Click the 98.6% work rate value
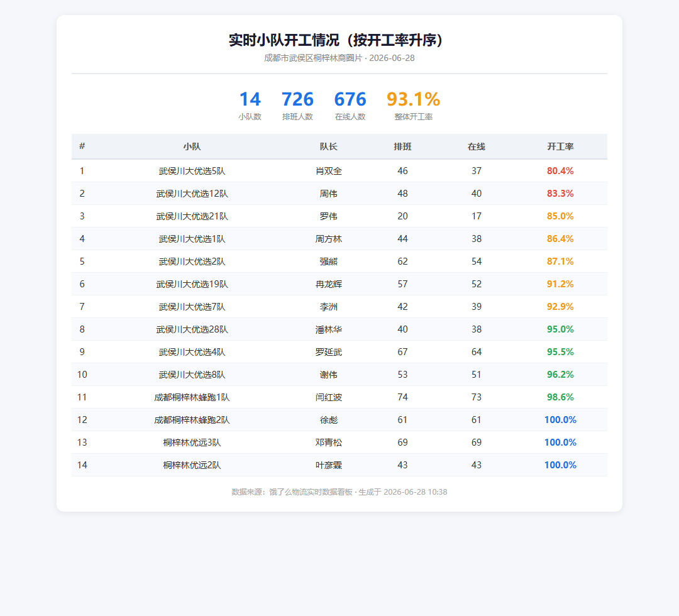Viewport: 679px width, 616px height. (560, 397)
